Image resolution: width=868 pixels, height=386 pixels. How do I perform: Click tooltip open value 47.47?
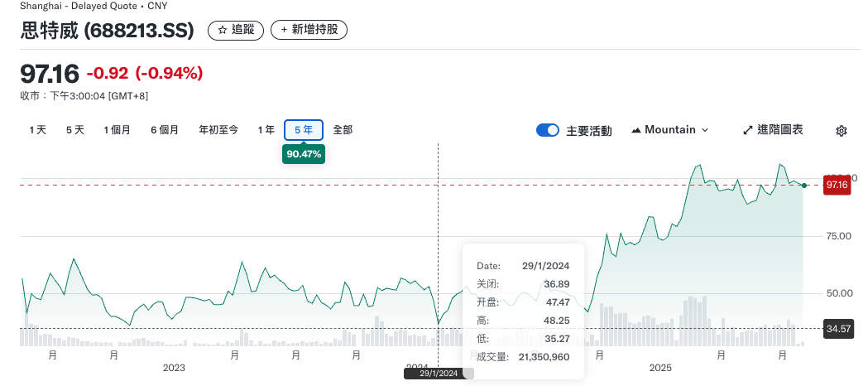556,302
